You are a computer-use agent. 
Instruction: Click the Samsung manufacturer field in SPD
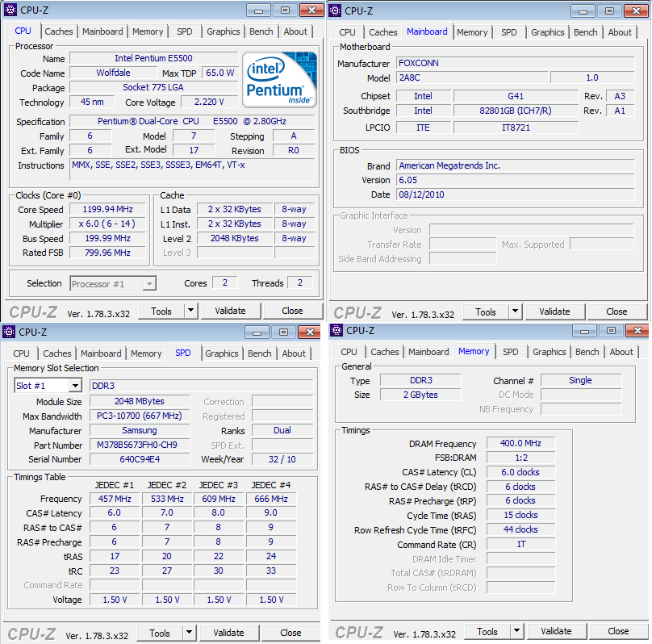coord(140,430)
